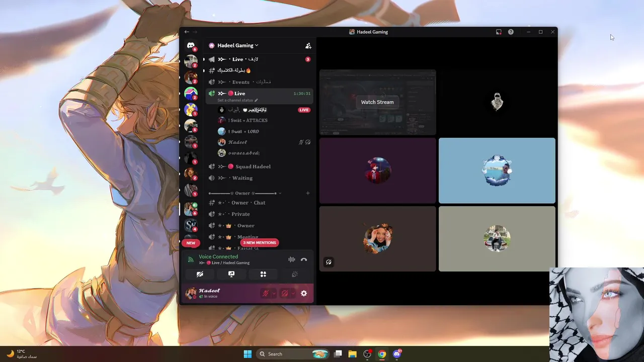Open voice connection signal strength icon
The image size is (644, 362).
(191, 259)
